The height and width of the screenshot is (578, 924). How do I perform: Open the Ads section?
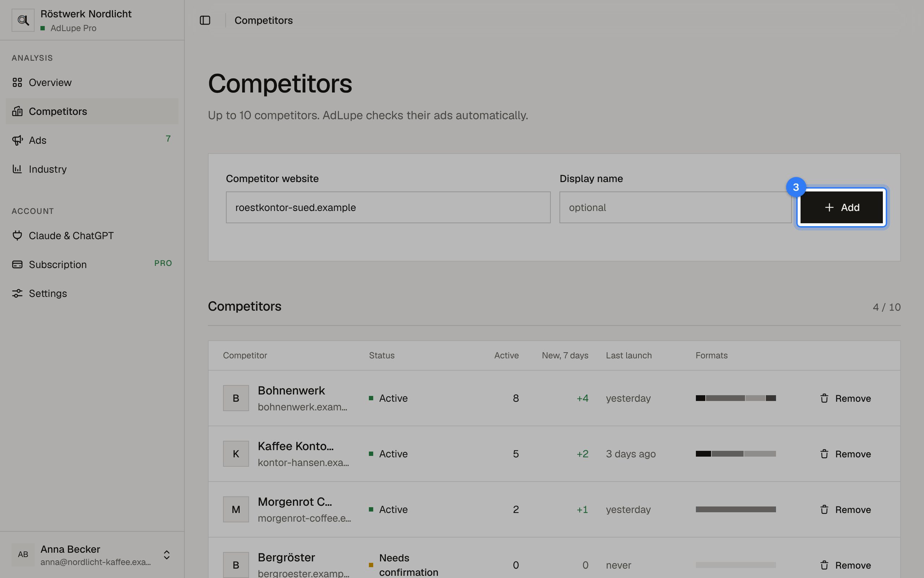pos(92,140)
